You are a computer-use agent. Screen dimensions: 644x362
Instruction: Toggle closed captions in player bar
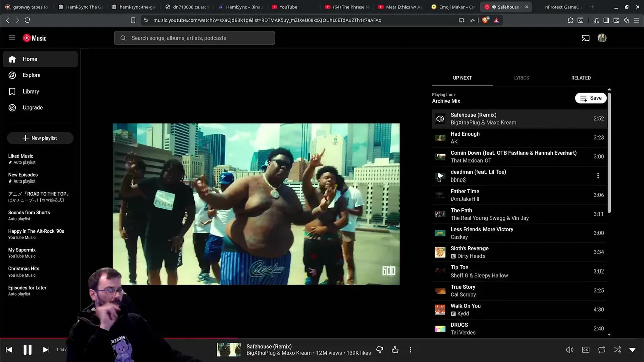click(586, 350)
